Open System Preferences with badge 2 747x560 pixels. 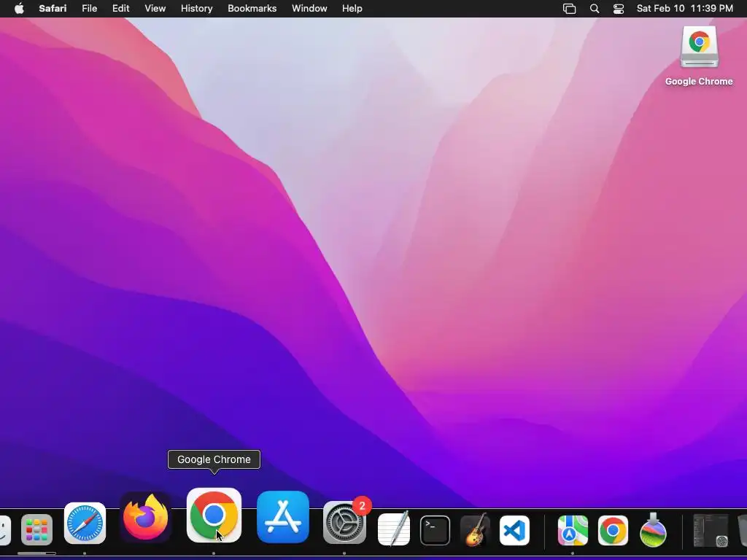point(344,522)
